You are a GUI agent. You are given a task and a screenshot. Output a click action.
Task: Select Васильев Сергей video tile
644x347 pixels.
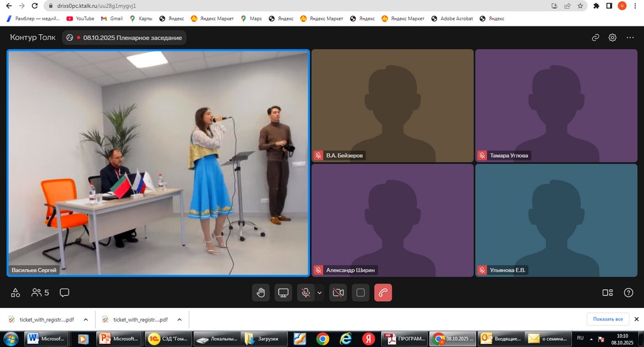click(x=158, y=163)
